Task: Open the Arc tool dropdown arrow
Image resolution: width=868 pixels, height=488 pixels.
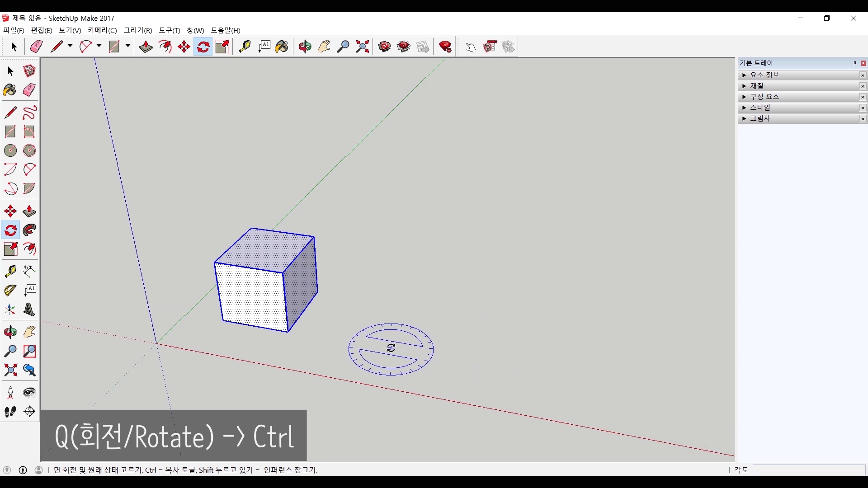Action: coord(99,46)
